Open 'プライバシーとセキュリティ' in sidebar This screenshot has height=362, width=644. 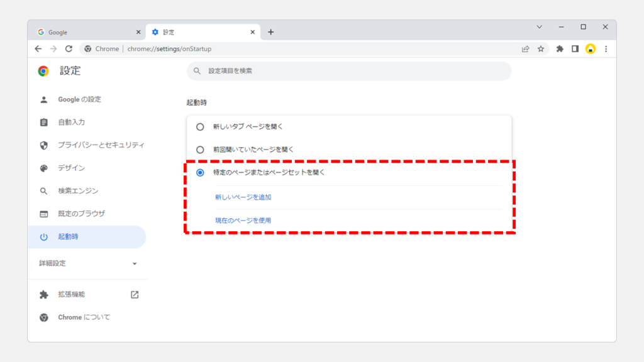tap(101, 145)
